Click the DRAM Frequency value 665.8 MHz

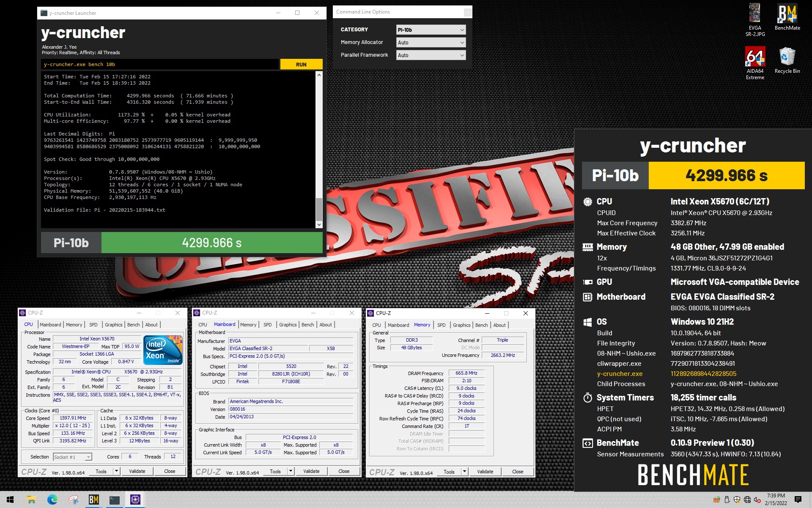click(x=466, y=373)
